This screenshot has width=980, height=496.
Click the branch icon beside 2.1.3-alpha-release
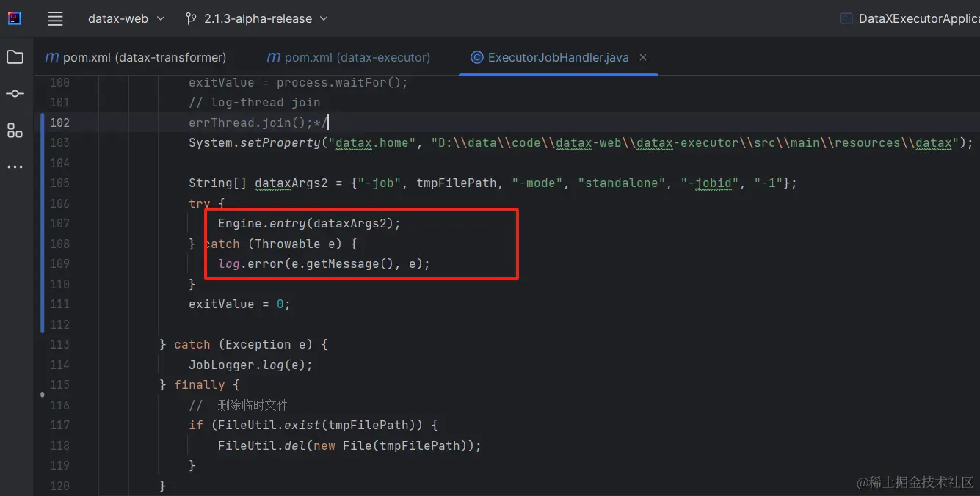coord(190,18)
